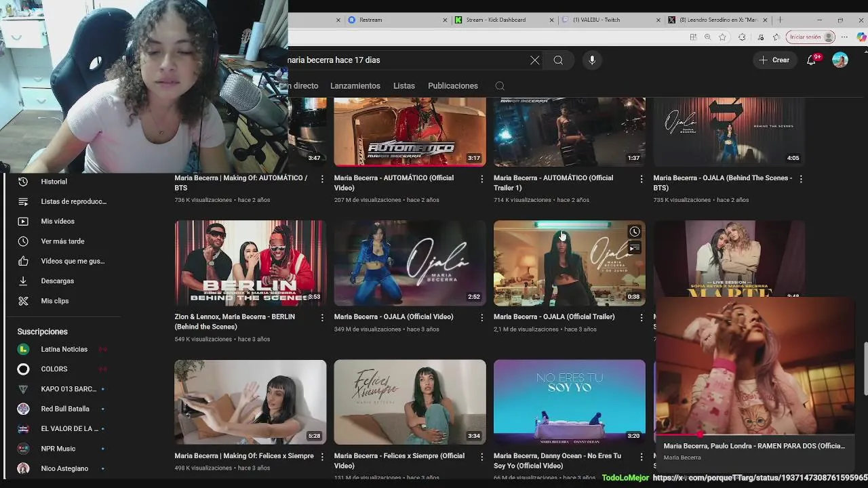
Task: Open Ver más tarde sidebar item
Action: coord(62,241)
